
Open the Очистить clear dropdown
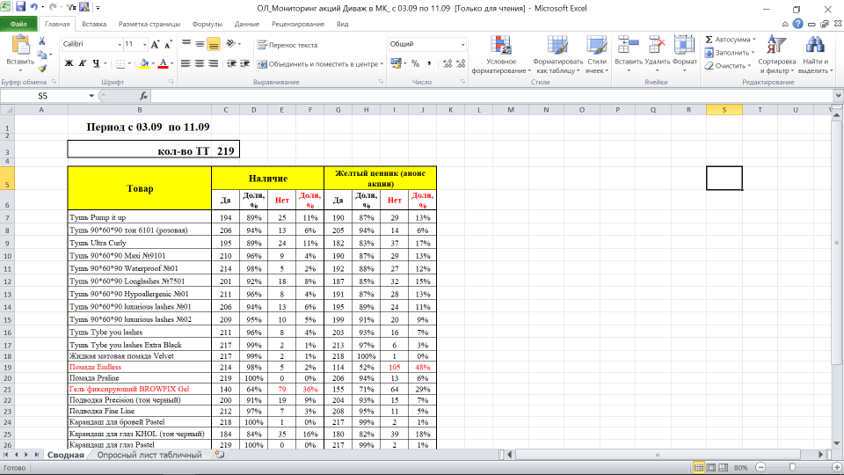click(749, 66)
